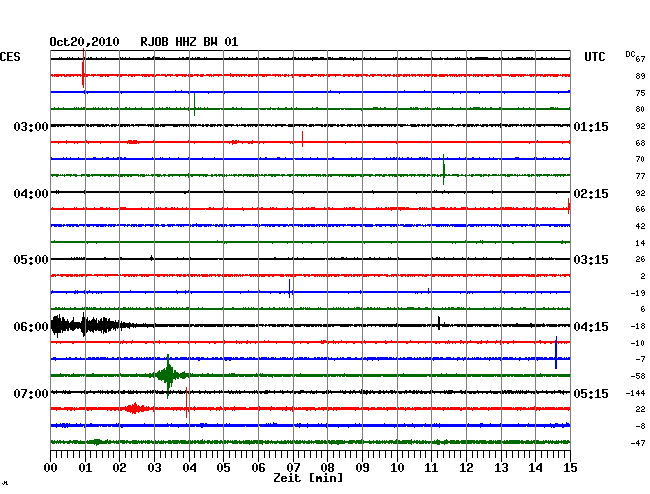Click the date label Oct20,2010

(x=84, y=42)
